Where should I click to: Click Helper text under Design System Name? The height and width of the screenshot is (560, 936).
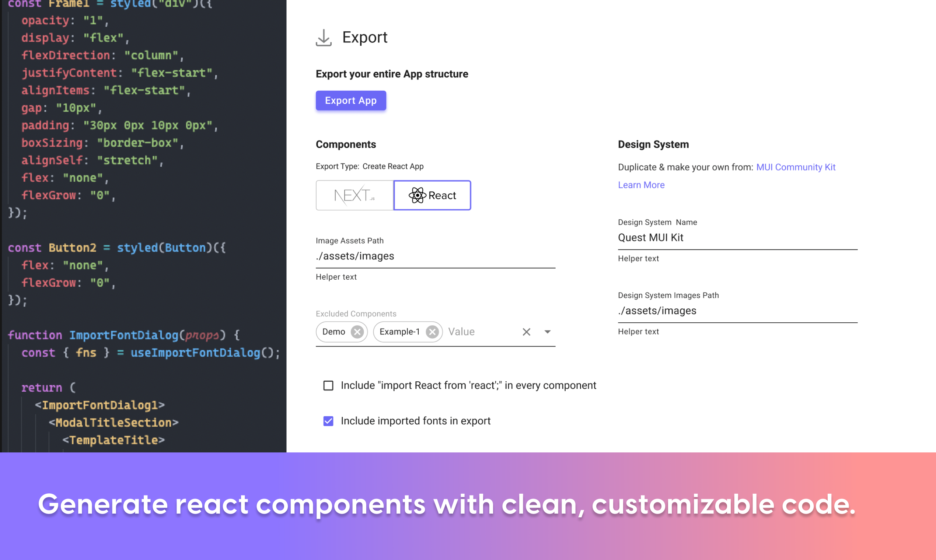(x=638, y=259)
